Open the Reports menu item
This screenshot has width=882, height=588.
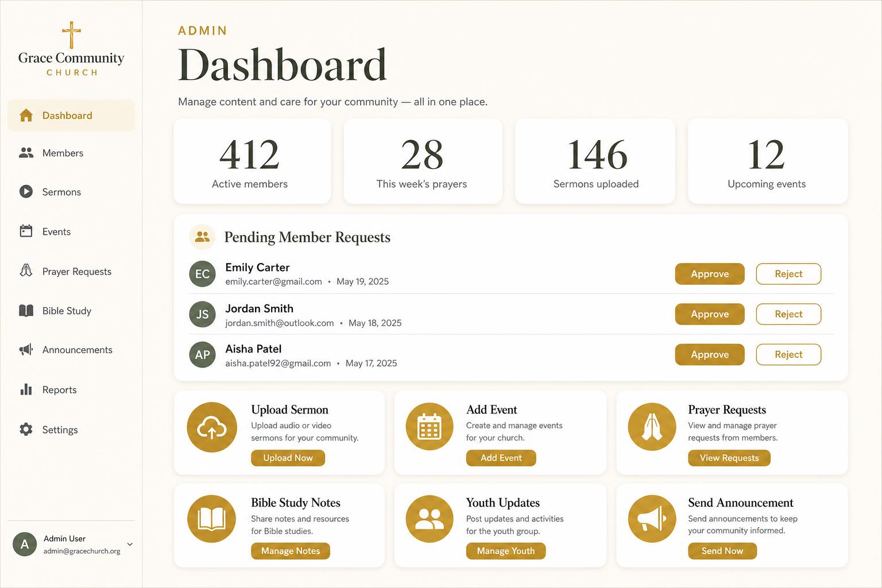point(71,389)
